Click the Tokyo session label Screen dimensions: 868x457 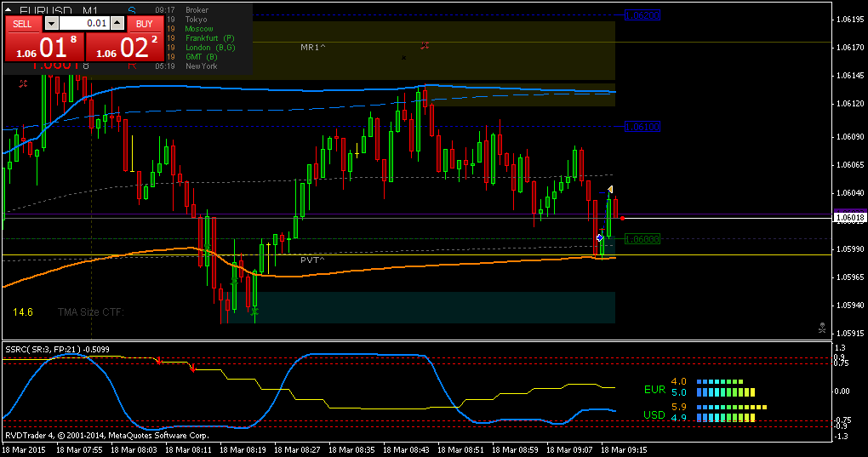pyautogui.click(x=196, y=20)
